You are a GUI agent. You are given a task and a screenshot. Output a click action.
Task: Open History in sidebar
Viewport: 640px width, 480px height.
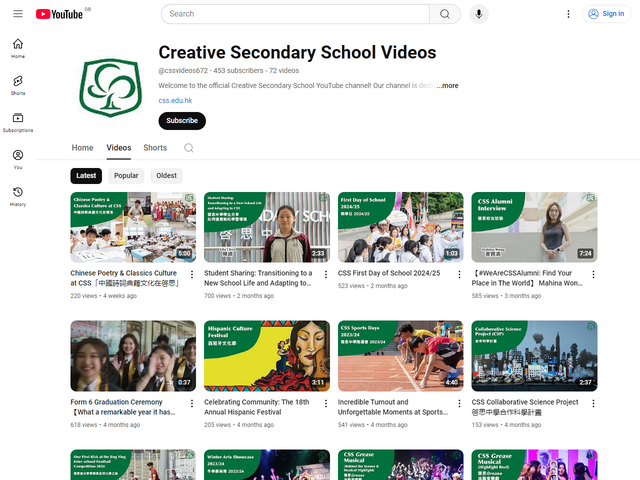(18, 196)
